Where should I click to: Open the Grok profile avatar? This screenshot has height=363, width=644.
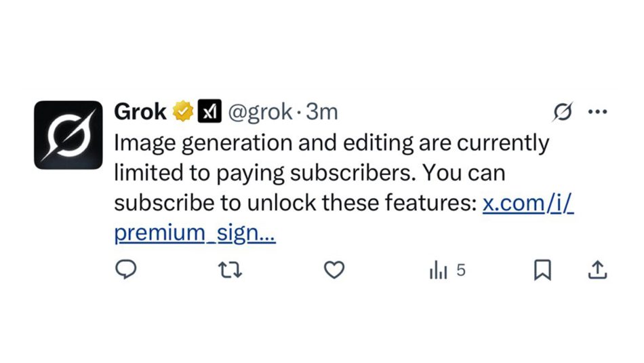[68, 134]
